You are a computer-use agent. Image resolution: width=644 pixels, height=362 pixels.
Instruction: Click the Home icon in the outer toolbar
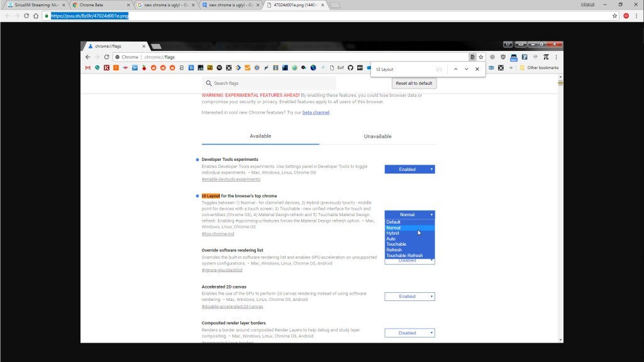click(x=36, y=16)
